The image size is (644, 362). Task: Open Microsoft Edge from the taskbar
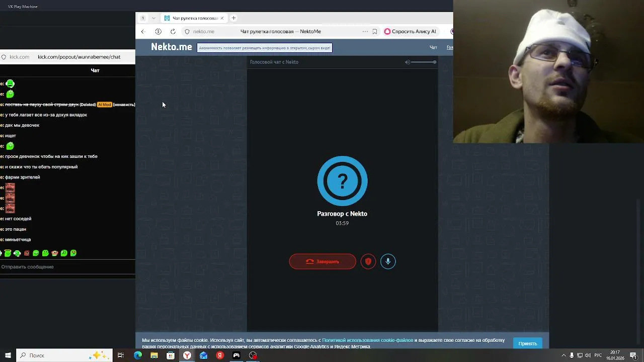click(138, 355)
